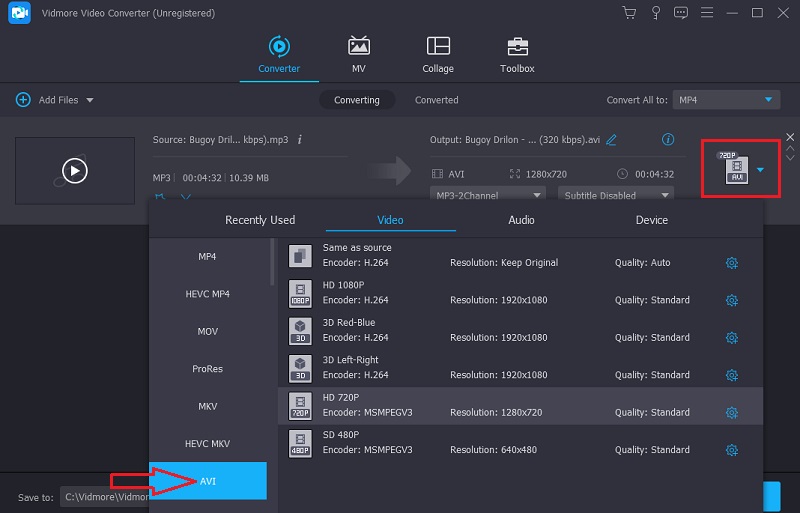Choose MKV from the format list
Image resolution: width=800 pixels, height=513 pixels.
tap(207, 406)
